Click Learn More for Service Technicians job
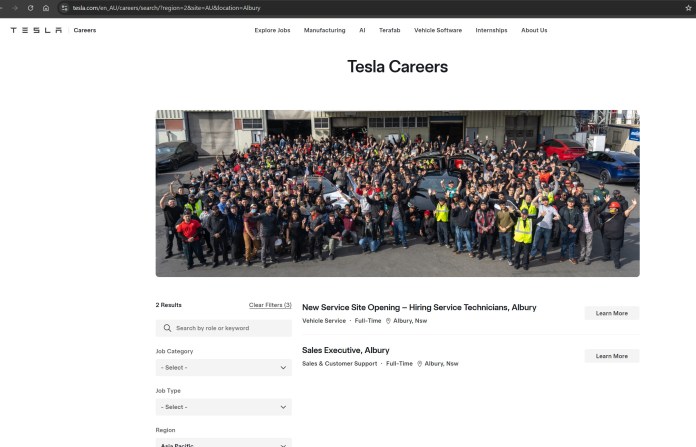The height and width of the screenshot is (447, 696). coord(612,313)
